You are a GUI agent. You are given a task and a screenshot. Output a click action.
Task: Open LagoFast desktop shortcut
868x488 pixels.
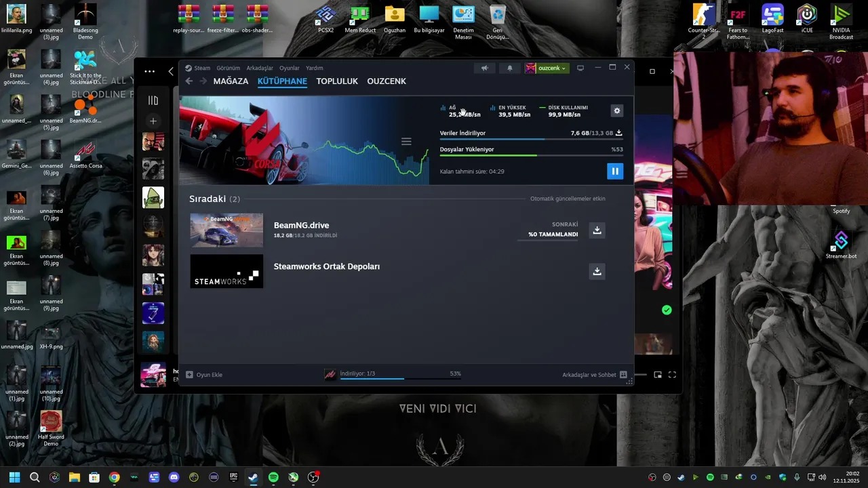[x=772, y=18]
